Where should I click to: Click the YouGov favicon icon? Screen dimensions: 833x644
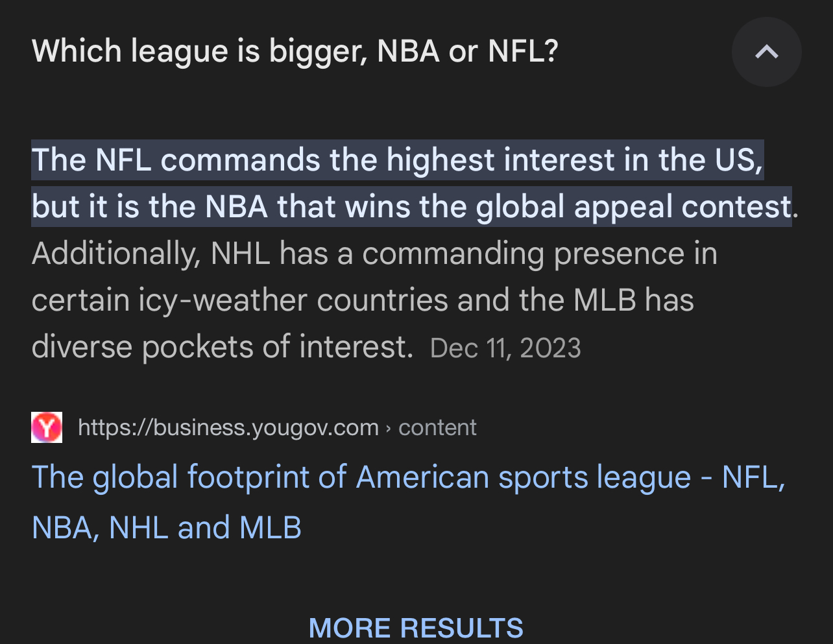tap(47, 427)
